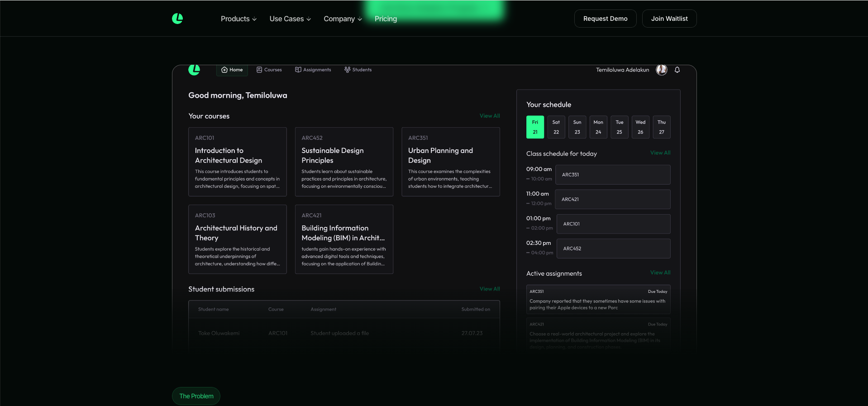The width and height of the screenshot is (868, 406).
Task: Click the dashboard logo beside Home tab
Action: 194,70
